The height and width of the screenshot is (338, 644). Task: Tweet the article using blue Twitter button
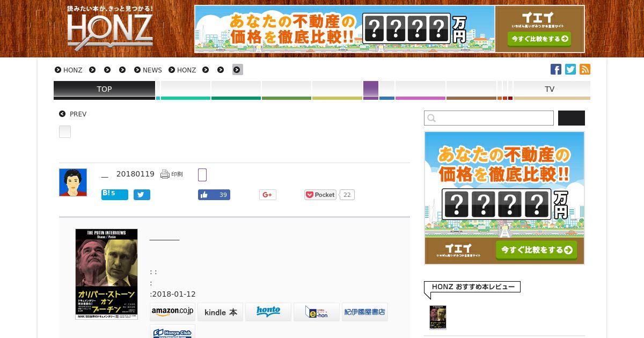[x=142, y=195]
